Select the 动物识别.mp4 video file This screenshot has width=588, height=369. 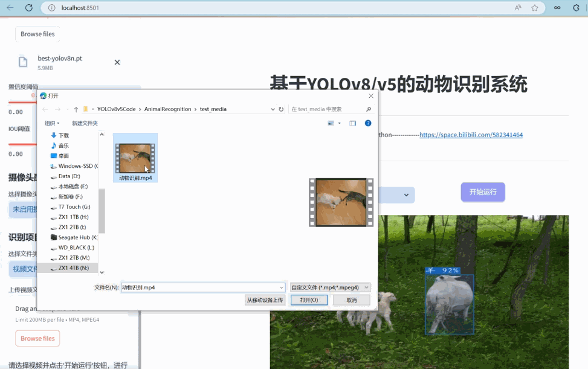135,158
